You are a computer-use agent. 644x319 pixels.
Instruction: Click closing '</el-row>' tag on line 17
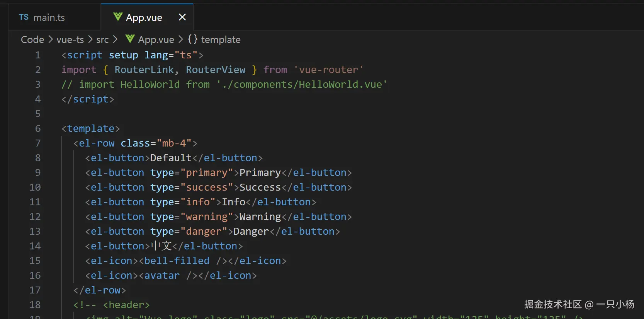(x=100, y=290)
